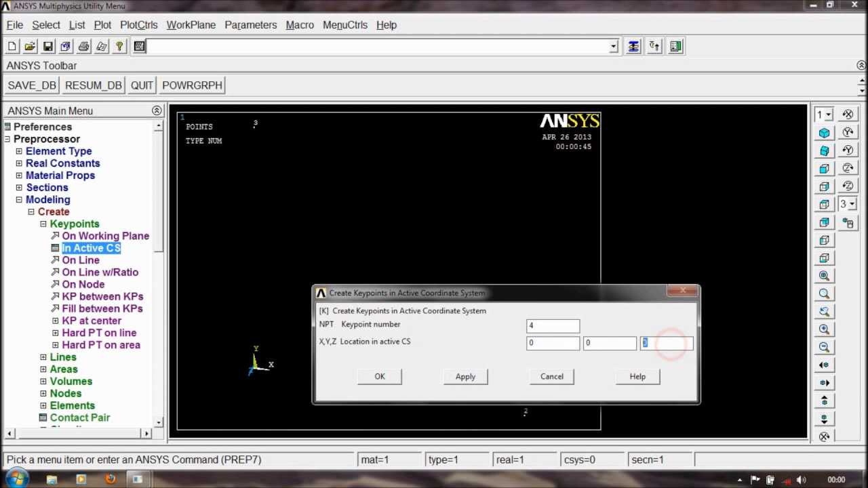Click the Raise Hidden windows icon

[x=633, y=46]
